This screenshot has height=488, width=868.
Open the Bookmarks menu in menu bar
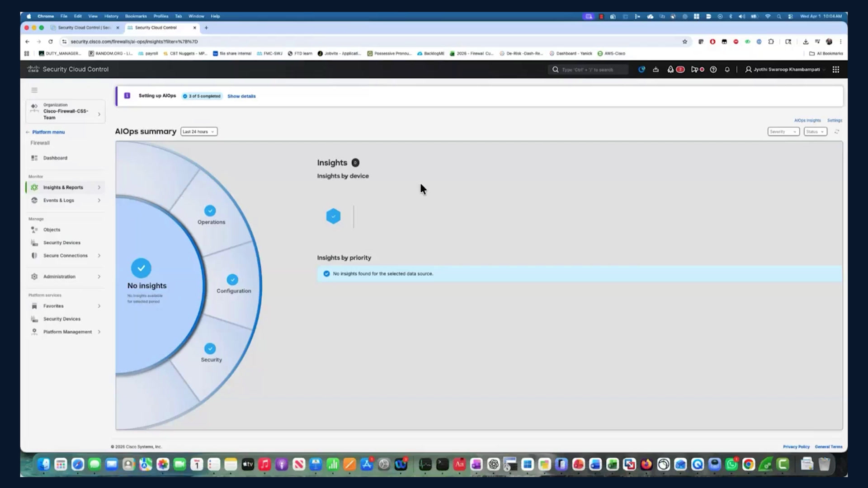[x=136, y=16]
